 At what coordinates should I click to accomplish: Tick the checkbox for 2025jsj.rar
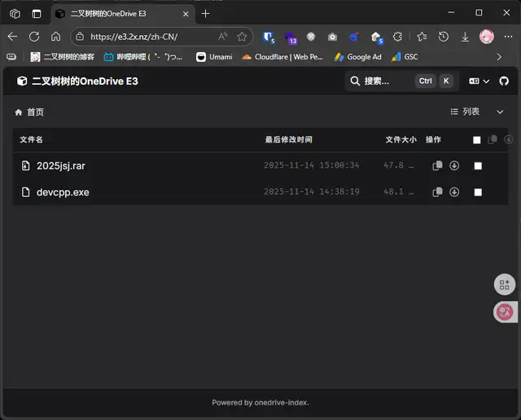[x=478, y=166]
